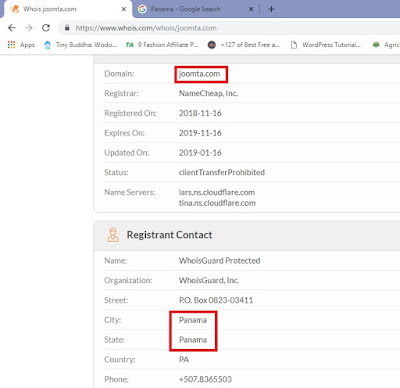Open the Tiny Buddha bookmark
400x388 pixels.
point(80,45)
